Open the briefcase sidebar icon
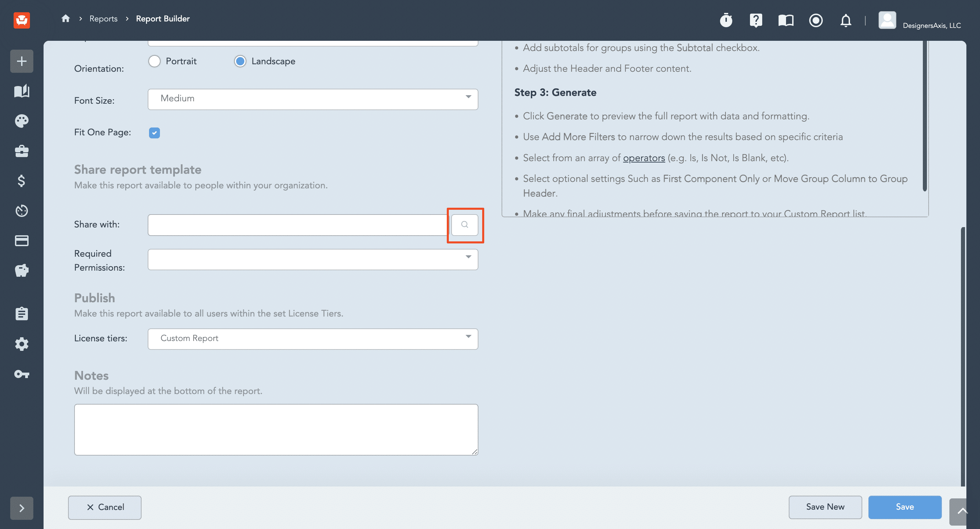 [x=22, y=151]
